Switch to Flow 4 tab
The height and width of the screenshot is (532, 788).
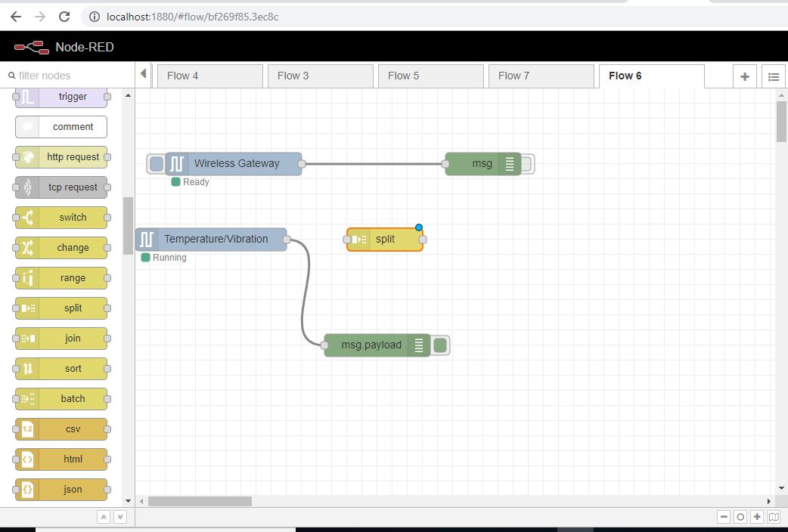[210, 76]
